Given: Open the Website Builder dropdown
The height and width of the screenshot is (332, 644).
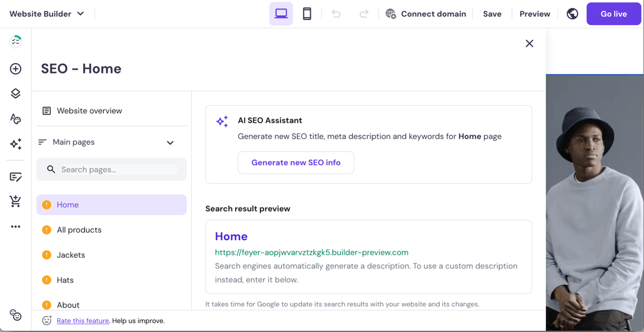Looking at the screenshot, I should coord(47,14).
